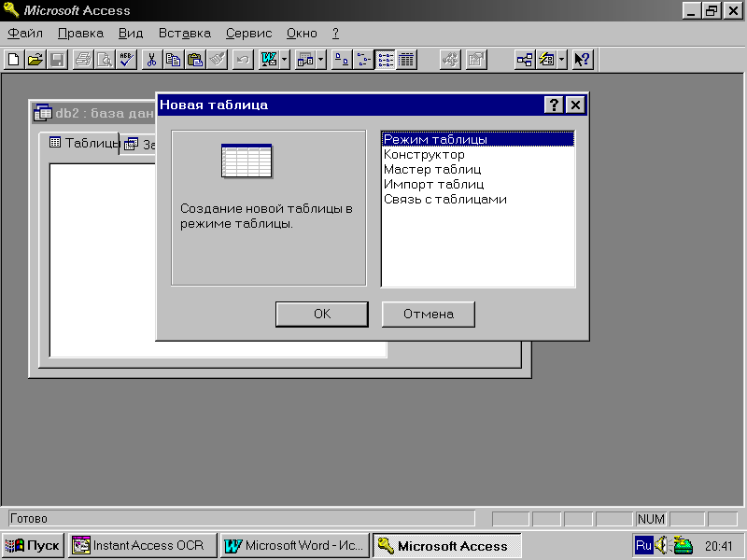Open the OfficeLinks dropdown arrow
Image resolution: width=747 pixels, height=560 pixels.
[285, 60]
